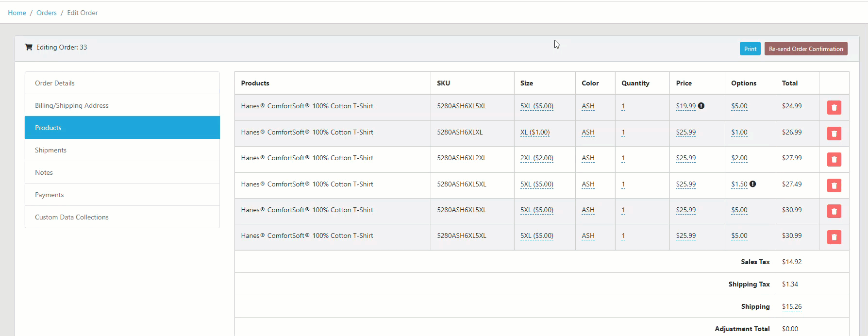
Task: Click trash icon on the $27.49 total row
Action: click(834, 185)
